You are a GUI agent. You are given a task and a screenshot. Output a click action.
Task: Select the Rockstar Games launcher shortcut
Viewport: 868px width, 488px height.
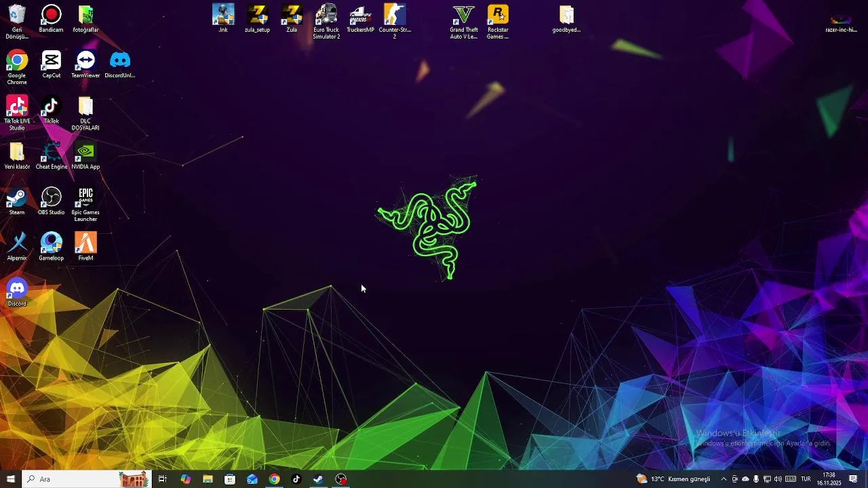498,22
